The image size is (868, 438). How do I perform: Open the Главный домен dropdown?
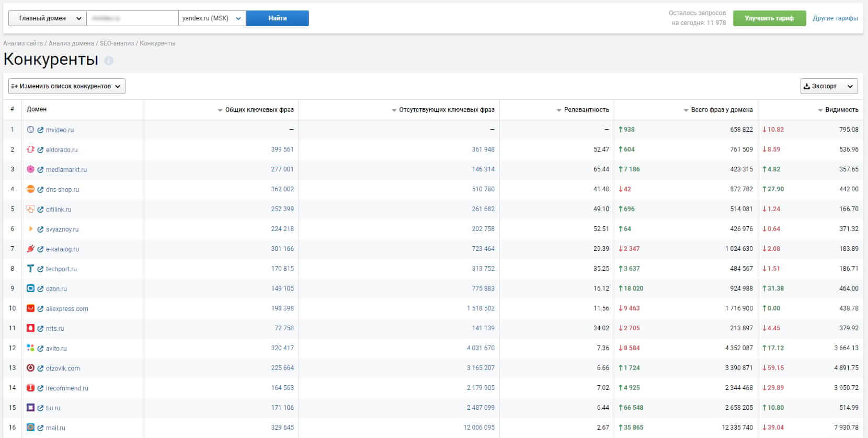tap(48, 18)
